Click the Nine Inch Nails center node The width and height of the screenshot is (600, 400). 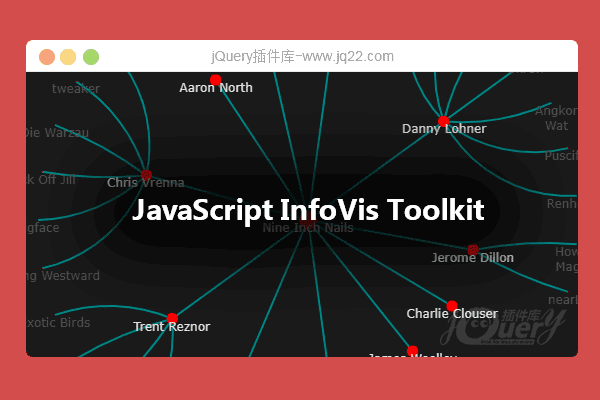point(308,220)
